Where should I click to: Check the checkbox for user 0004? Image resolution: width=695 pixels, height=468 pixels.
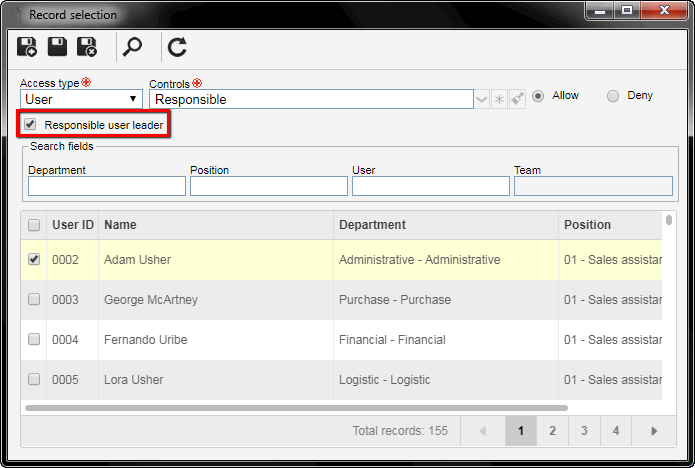(34, 339)
